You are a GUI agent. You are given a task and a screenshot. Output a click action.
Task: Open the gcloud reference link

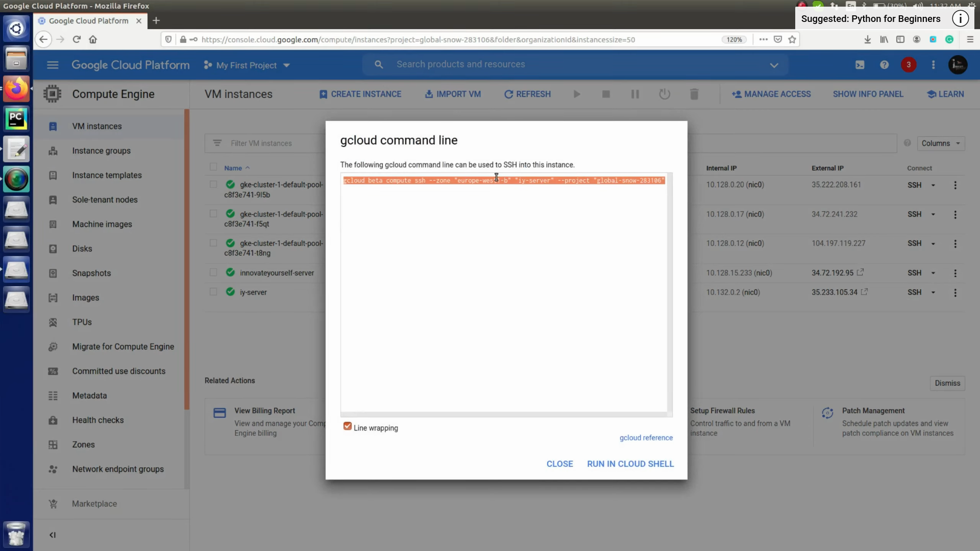pyautogui.click(x=646, y=438)
